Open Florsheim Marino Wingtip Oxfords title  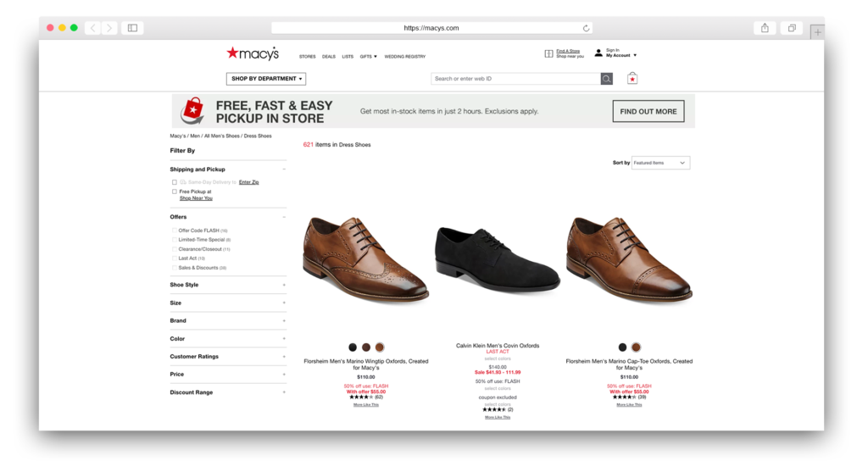[366, 364]
